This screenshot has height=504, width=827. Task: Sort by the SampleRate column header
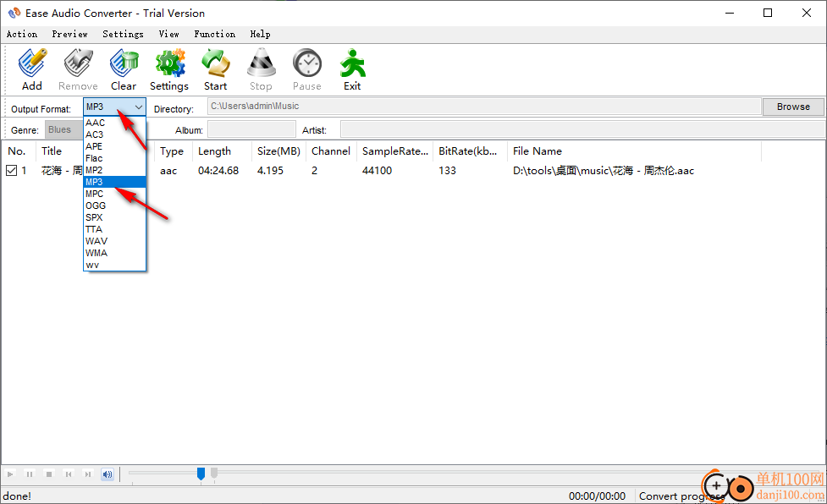click(x=395, y=151)
